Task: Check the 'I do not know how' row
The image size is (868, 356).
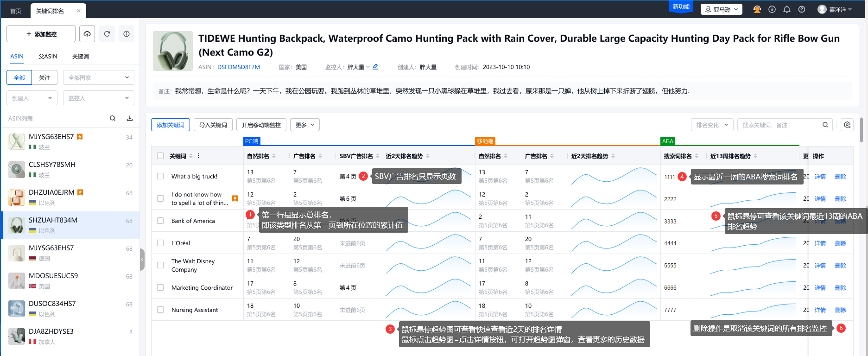Action: pyautogui.click(x=160, y=198)
